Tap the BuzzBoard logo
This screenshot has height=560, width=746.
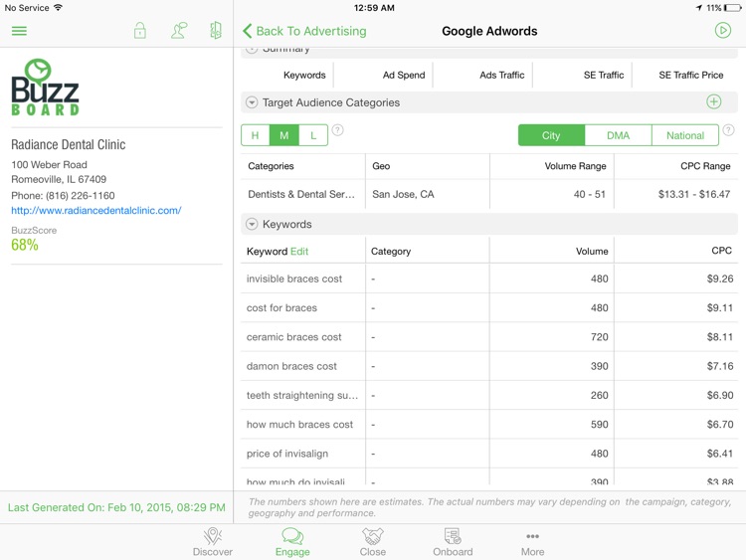(45, 88)
